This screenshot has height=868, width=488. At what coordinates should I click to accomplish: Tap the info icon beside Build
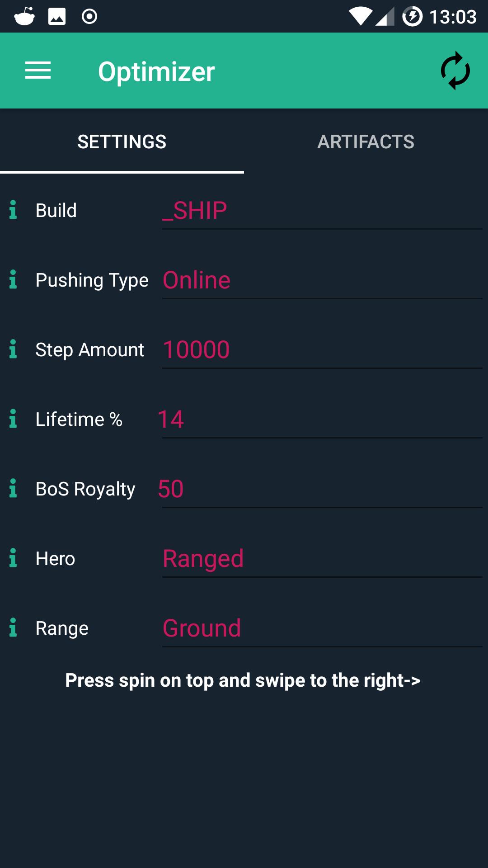coord(13,210)
